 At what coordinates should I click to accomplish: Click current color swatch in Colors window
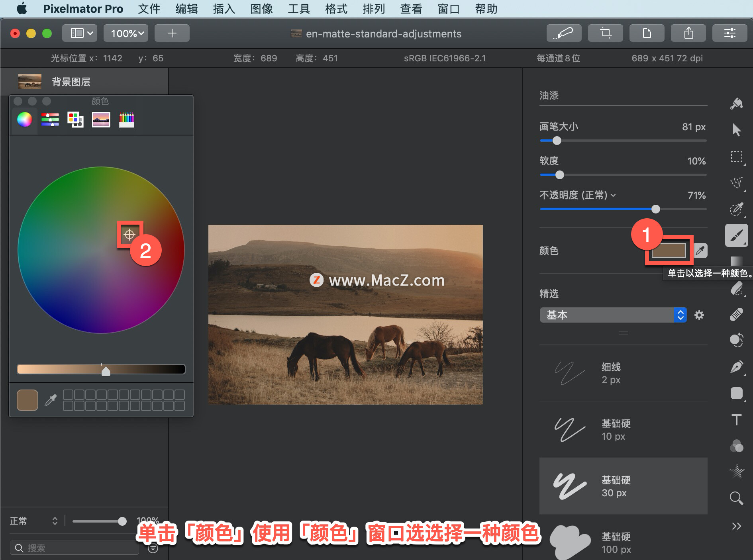pyautogui.click(x=27, y=400)
